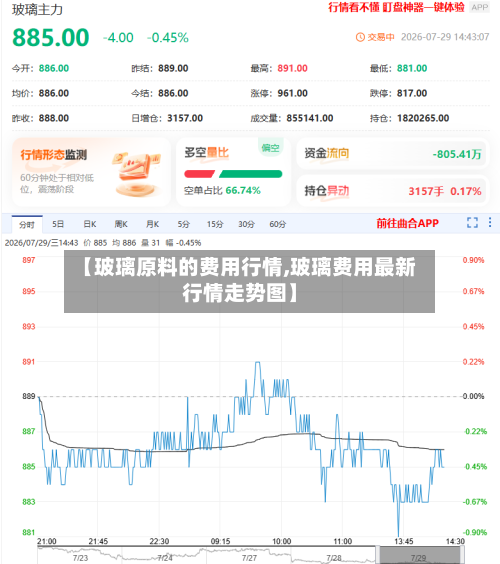
Task: Click the red-green long-short ratio bar
Action: 233,174
